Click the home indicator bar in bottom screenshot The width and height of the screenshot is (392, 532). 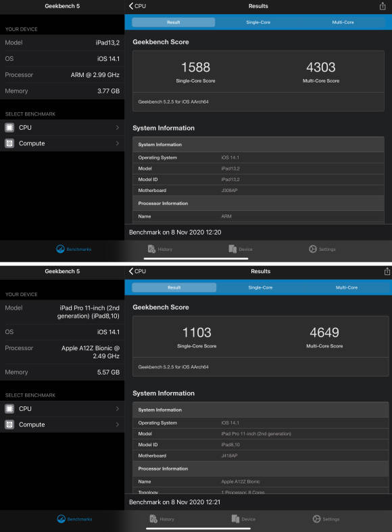pos(199,529)
